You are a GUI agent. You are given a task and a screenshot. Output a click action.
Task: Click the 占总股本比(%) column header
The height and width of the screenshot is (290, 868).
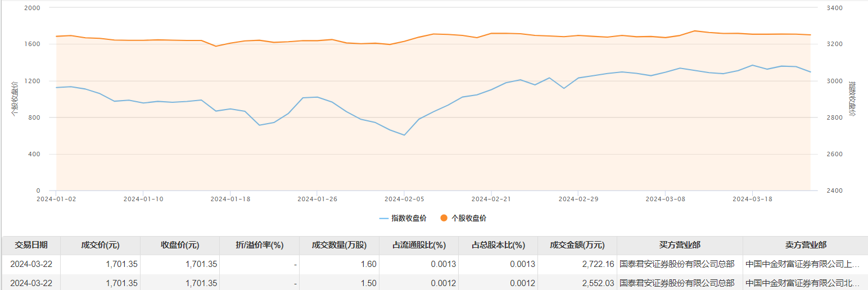(x=498, y=245)
